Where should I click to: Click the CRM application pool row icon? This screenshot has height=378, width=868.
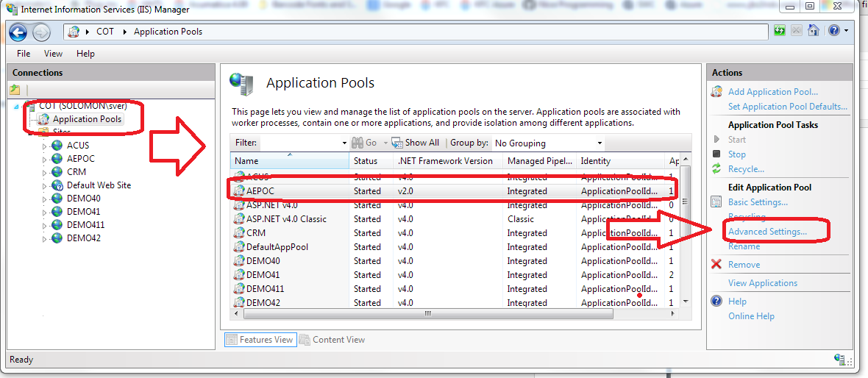(x=239, y=233)
